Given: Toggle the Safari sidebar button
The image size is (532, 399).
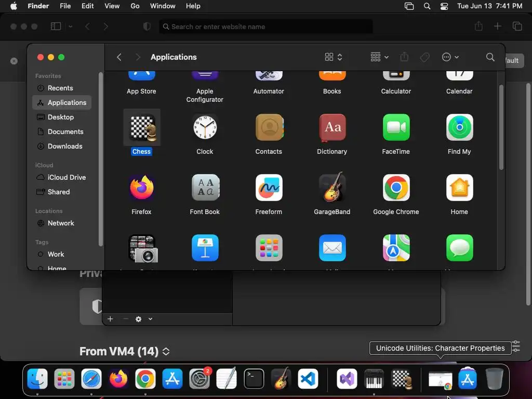Looking at the screenshot, I should pos(56,26).
